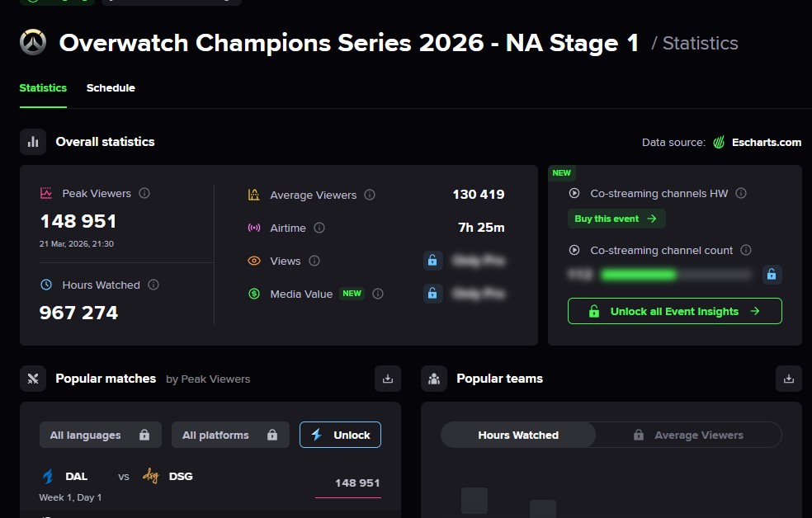Open the Statistics tab
This screenshot has height=518, width=812.
pos(43,87)
